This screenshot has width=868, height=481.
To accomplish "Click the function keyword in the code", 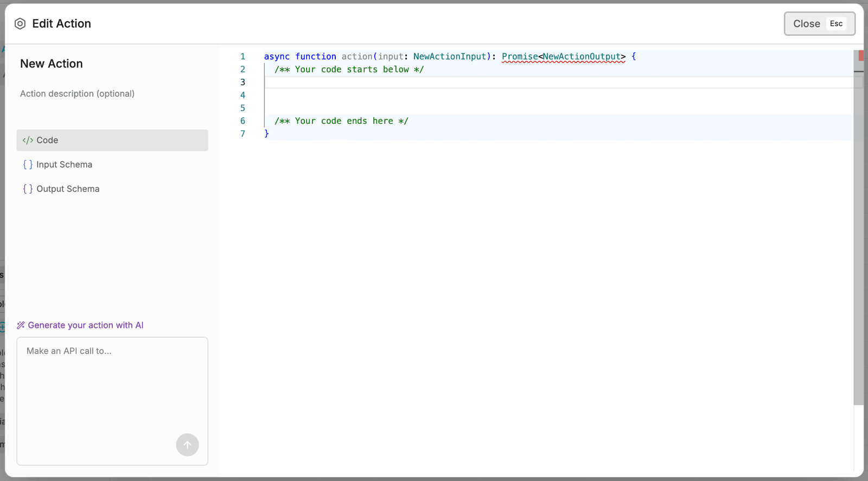I will (x=316, y=56).
